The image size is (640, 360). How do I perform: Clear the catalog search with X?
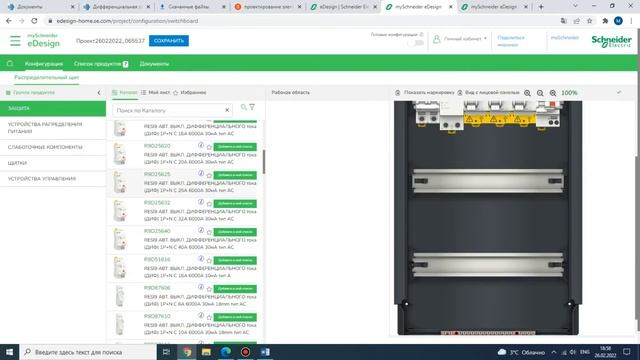[227, 110]
